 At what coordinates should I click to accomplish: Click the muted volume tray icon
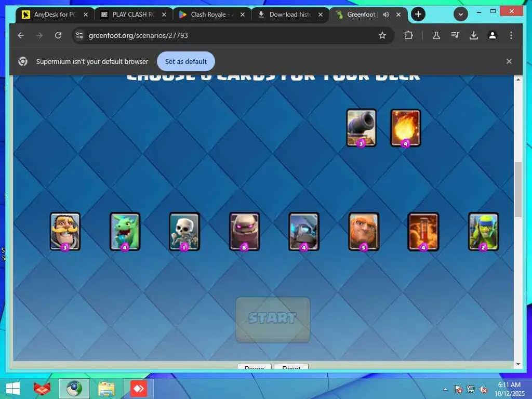pyautogui.click(x=484, y=390)
